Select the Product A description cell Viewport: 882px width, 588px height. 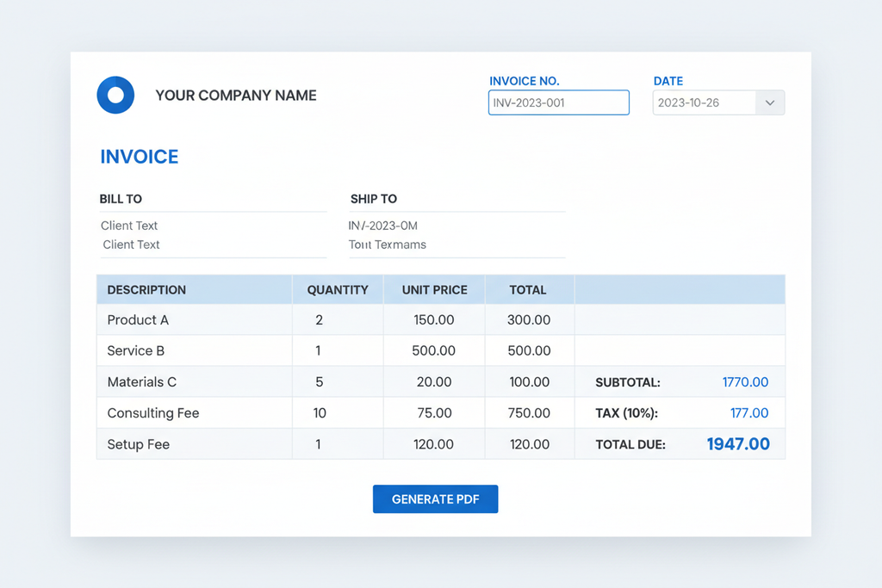138,320
